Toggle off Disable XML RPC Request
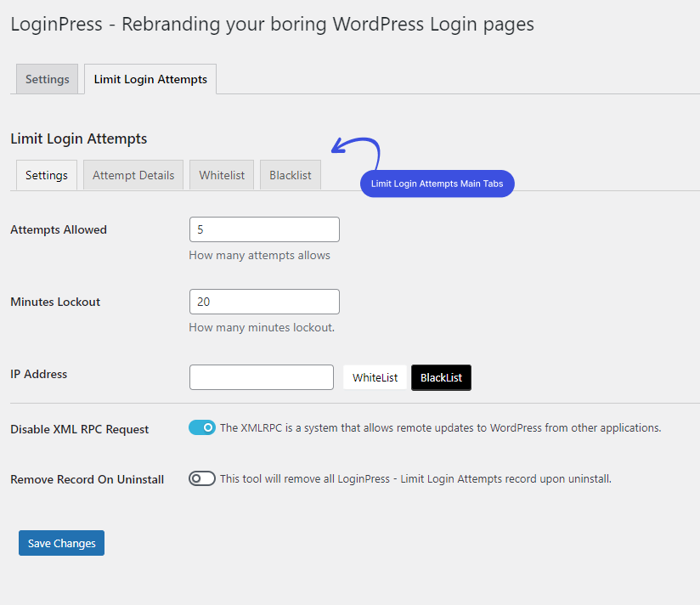700x605 pixels. coord(202,427)
